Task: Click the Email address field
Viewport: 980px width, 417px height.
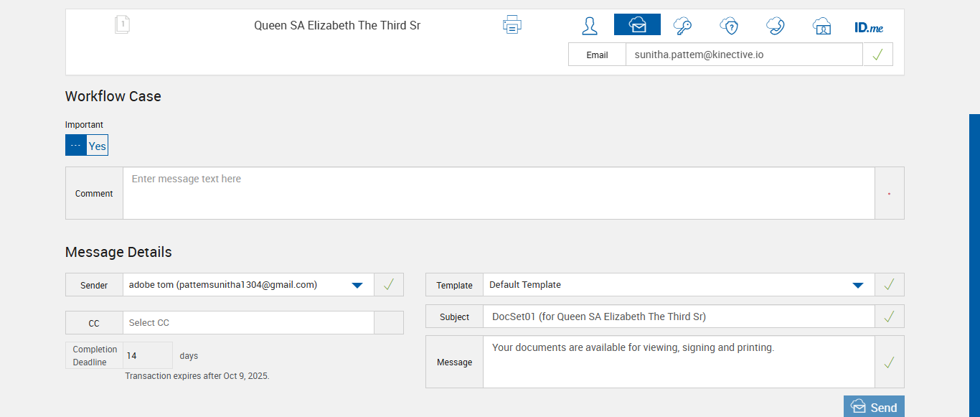Action: pyautogui.click(x=743, y=55)
